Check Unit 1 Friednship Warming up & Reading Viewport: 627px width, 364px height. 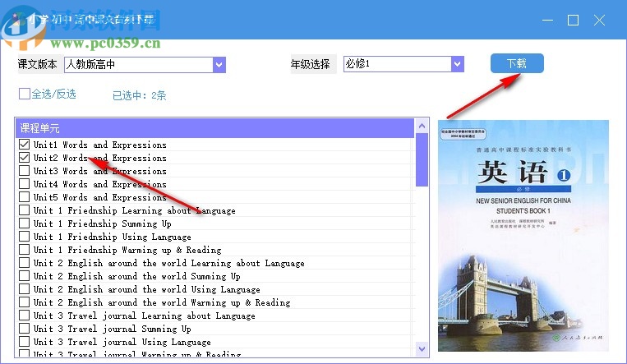click(x=25, y=249)
